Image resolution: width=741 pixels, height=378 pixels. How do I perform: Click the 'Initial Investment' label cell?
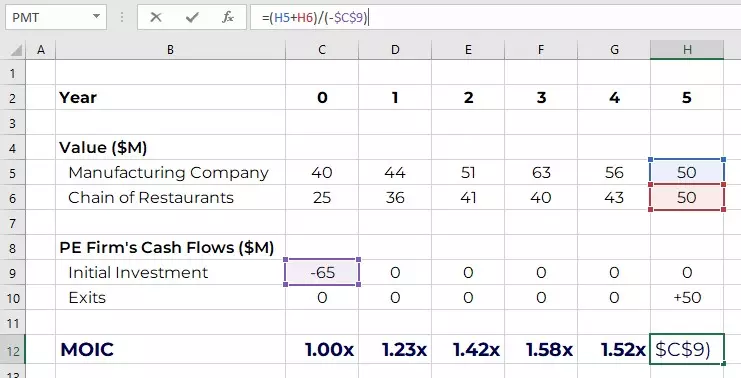pos(170,273)
